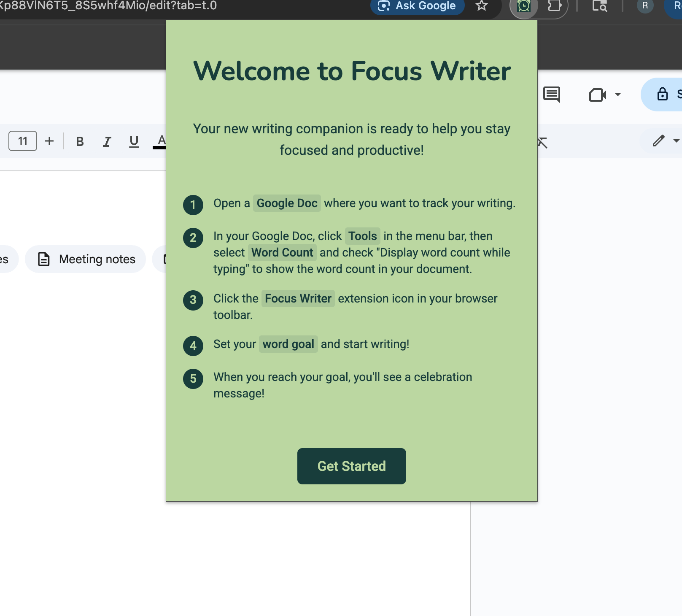Screen dimensions: 682x616
Task: Click the browser address bar URL
Action: tap(108, 6)
